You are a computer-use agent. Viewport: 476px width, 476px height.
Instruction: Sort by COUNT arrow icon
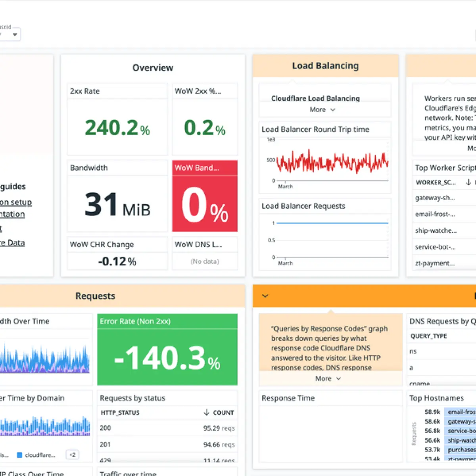tap(206, 413)
